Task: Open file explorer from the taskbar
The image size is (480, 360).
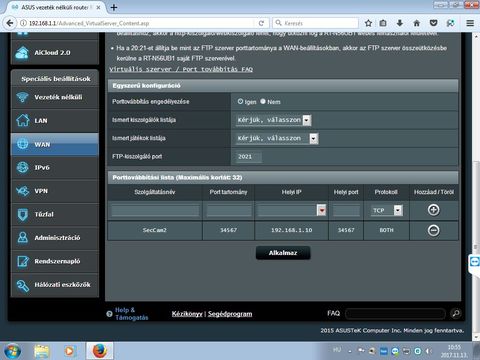Action: [41, 351]
